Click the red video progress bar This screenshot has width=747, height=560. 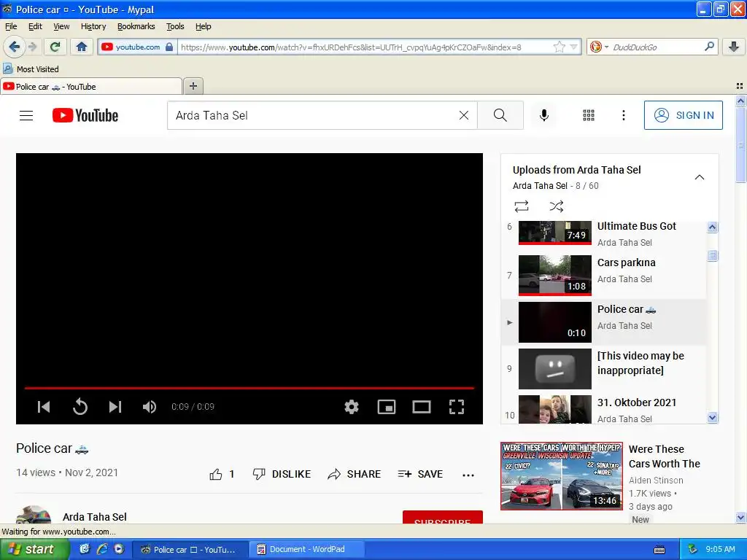click(249, 388)
